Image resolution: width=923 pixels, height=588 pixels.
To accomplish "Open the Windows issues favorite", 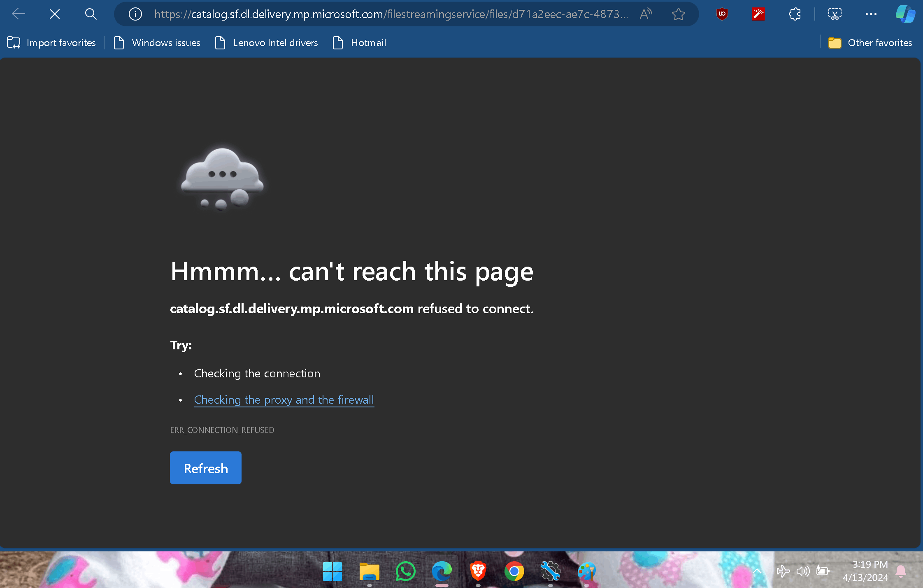I will 157,43.
